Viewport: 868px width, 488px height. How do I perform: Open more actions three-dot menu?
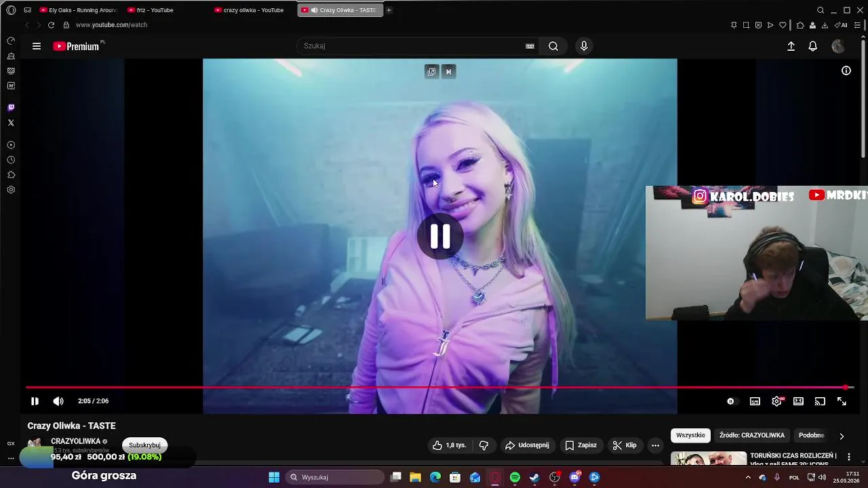click(x=655, y=445)
